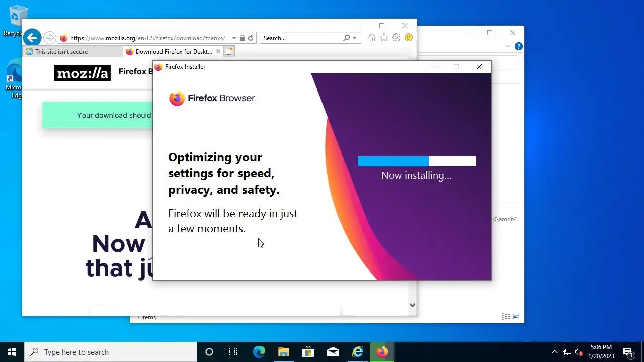
Task: Open IE Tools gear menu
Action: [x=396, y=38]
